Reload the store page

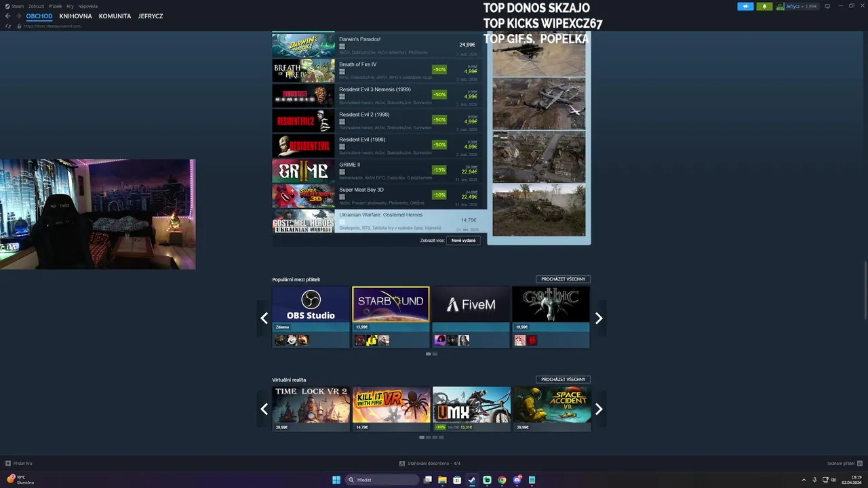pyautogui.click(x=8, y=26)
